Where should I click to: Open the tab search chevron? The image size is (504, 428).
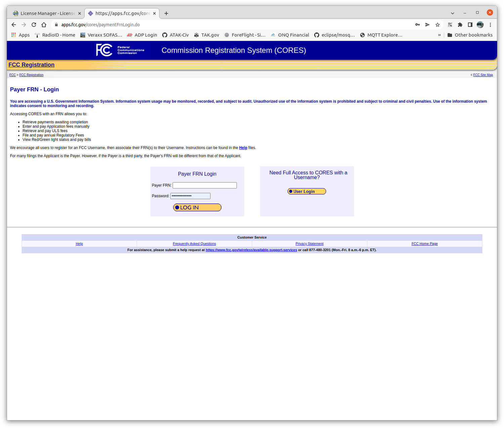point(452,13)
